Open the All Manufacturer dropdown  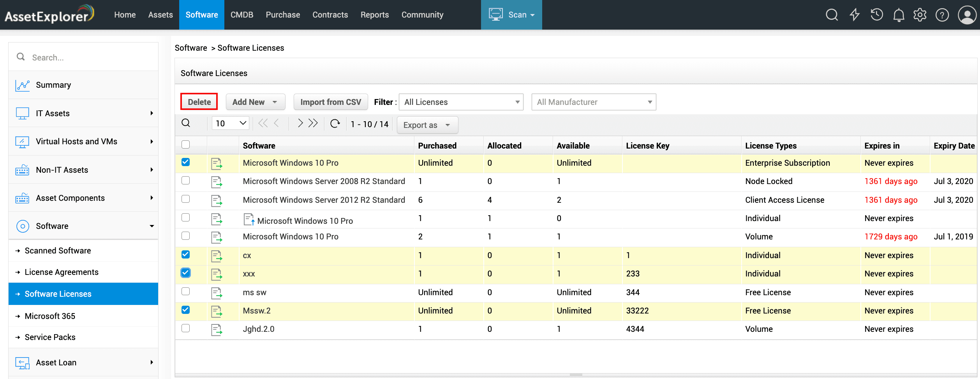point(594,102)
